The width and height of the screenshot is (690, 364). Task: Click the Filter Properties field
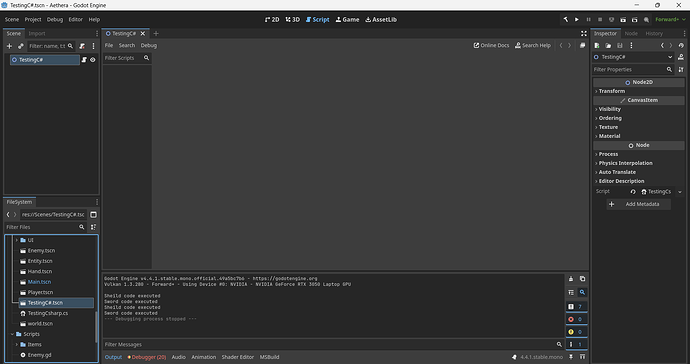pyautogui.click(x=633, y=70)
